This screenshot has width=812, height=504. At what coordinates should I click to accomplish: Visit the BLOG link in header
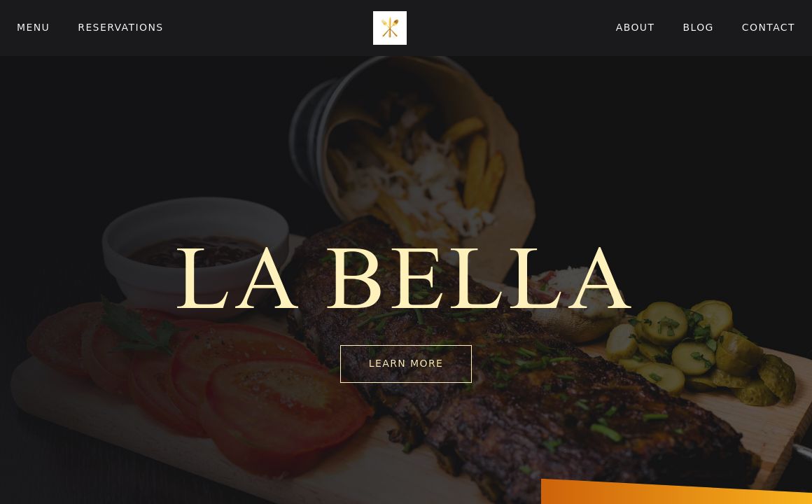(x=698, y=27)
